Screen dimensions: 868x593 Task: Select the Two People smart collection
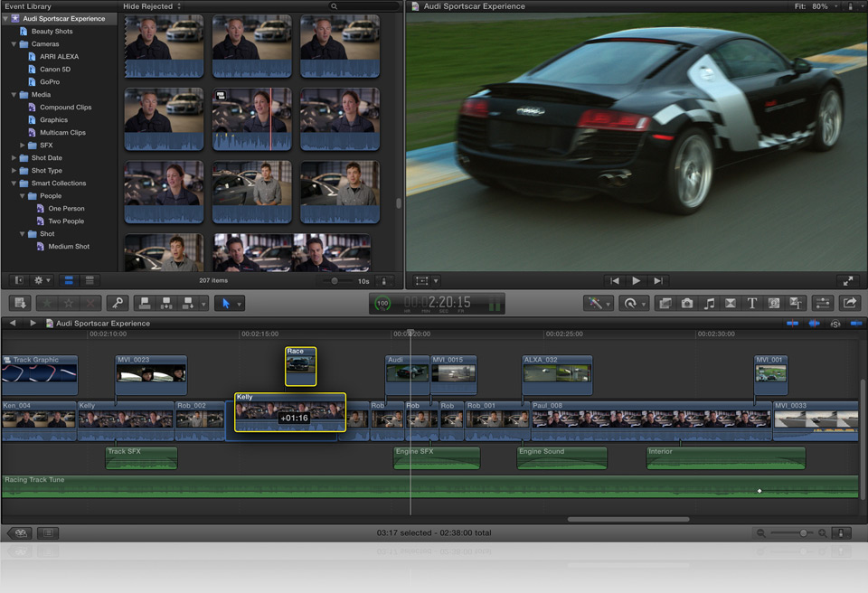click(x=66, y=221)
